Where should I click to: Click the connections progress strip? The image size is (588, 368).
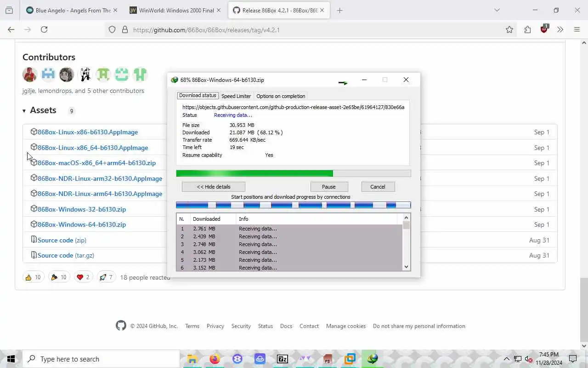[294, 205]
